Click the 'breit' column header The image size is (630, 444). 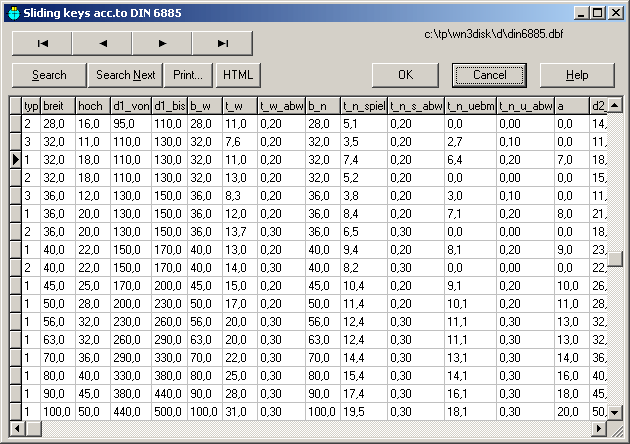coord(57,105)
